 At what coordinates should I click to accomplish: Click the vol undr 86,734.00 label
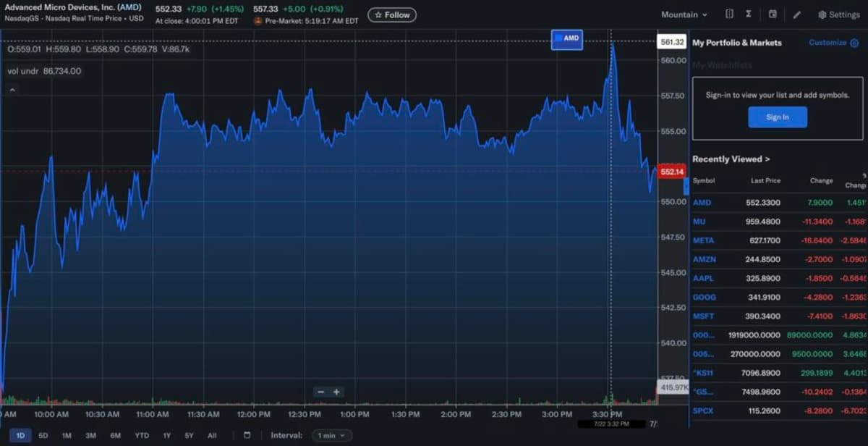coord(44,71)
